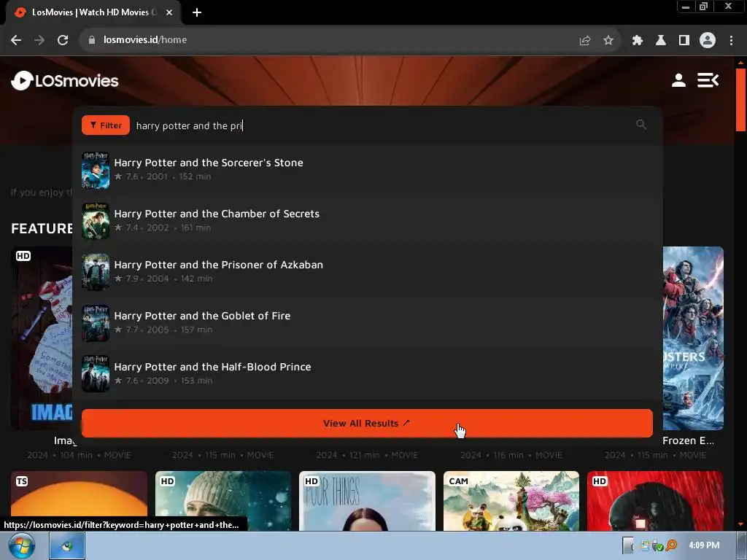Reload the page
Image resolution: width=747 pixels, height=560 pixels.
[63, 40]
